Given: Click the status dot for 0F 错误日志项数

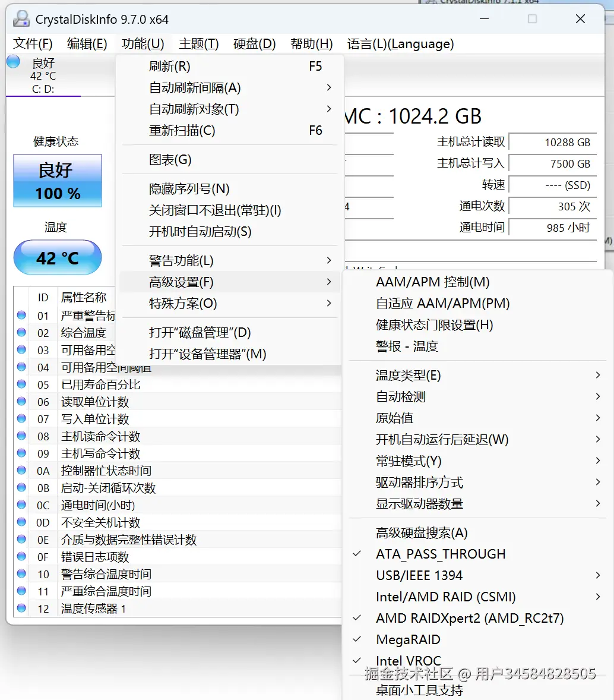Looking at the screenshot, I should 21,556.
